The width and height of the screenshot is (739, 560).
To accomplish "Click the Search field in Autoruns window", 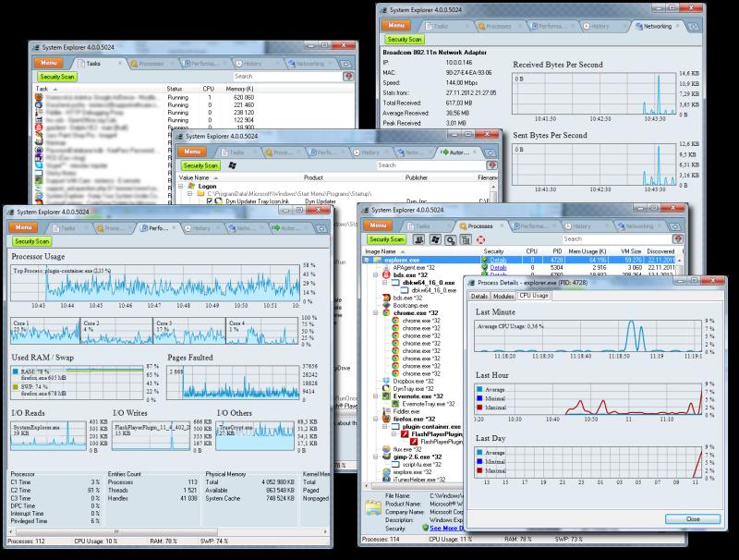I will point(431,165).
